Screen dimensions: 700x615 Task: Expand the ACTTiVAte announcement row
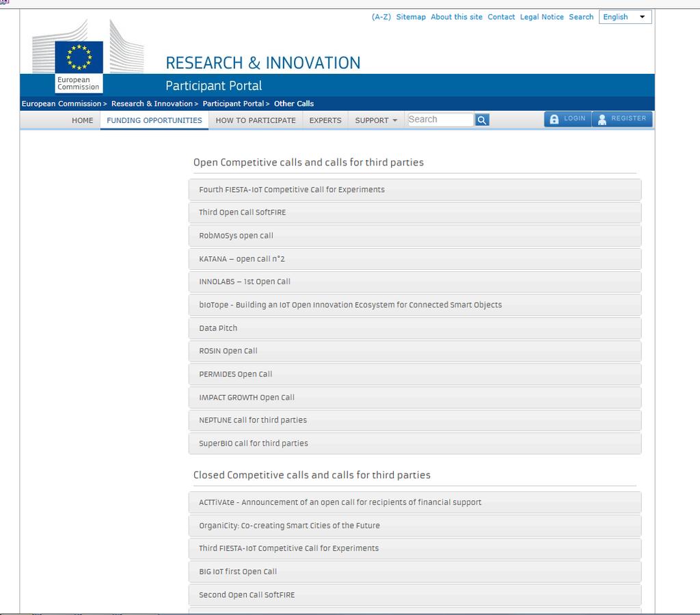point(415,502)
